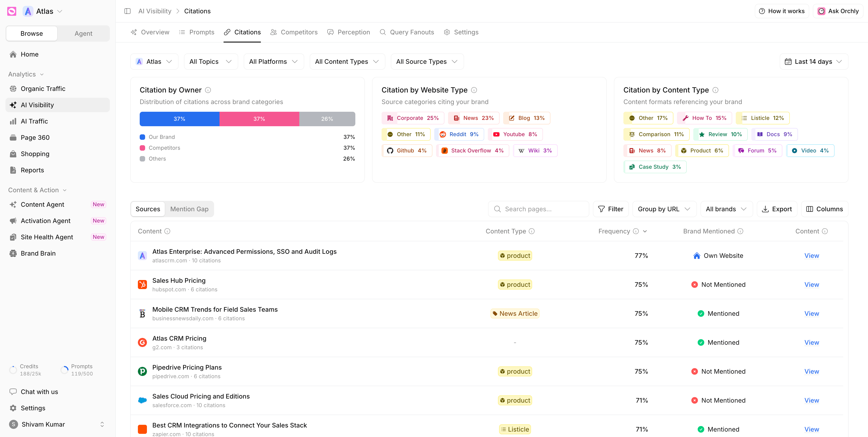Focus the Search pages field
Screen dimensions: 868x437
point(538,209)
